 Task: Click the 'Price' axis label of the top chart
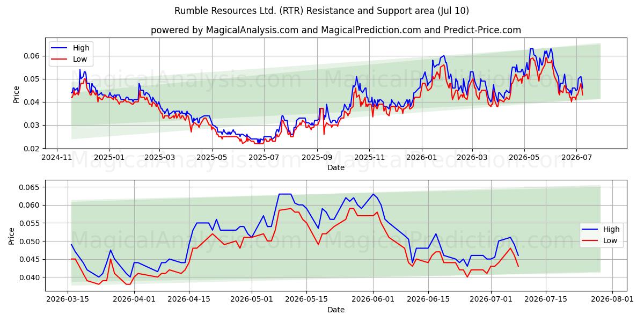point(16,94)
